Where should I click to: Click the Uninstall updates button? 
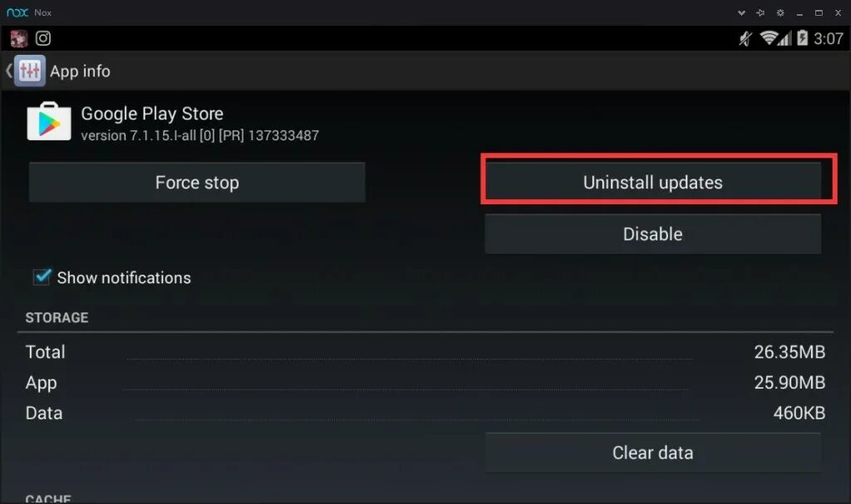[x=653, y=183]
